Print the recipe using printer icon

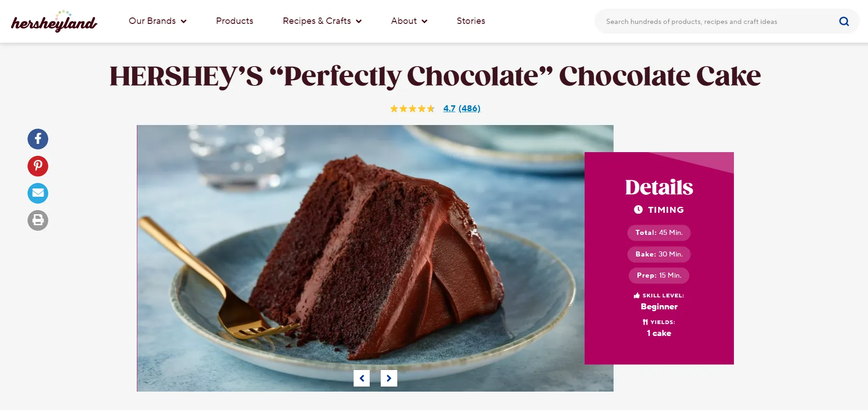[38, 220]
